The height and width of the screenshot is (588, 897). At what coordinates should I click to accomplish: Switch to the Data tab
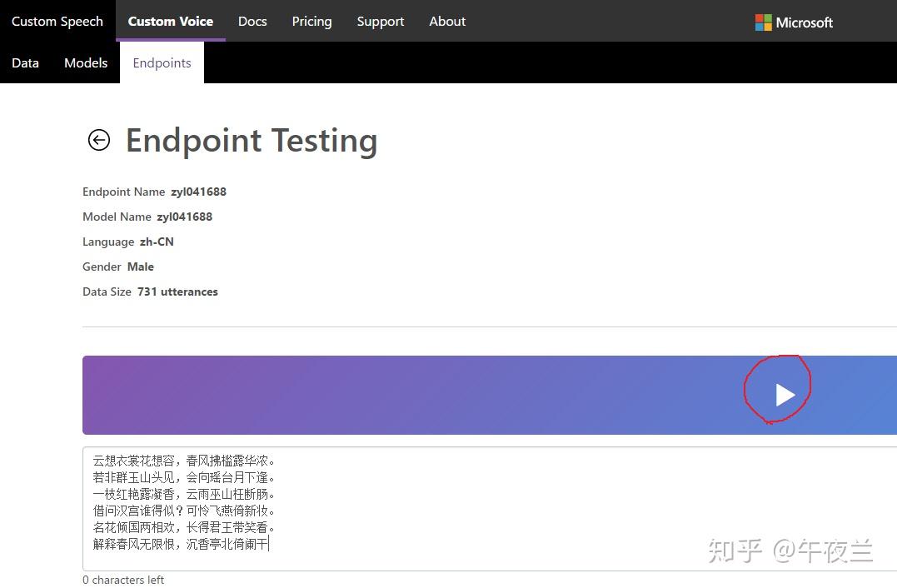(25, 63)
